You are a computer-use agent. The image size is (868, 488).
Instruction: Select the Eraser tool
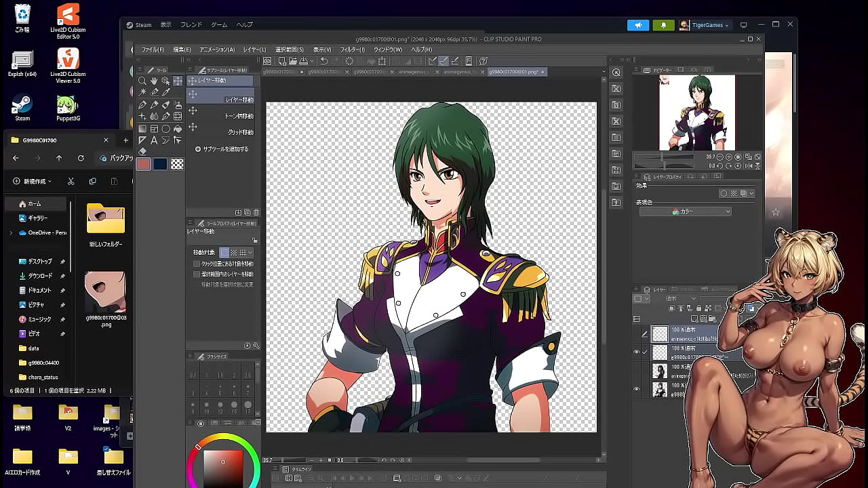coord(142,151)
